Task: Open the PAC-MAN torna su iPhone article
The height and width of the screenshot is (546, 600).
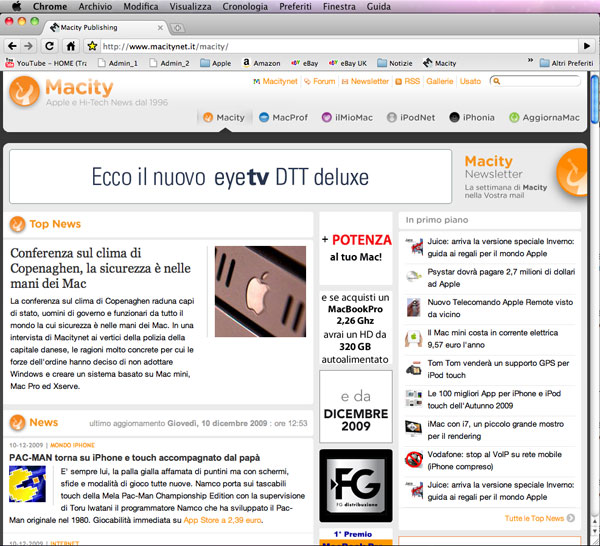Action: coord(135,458)
